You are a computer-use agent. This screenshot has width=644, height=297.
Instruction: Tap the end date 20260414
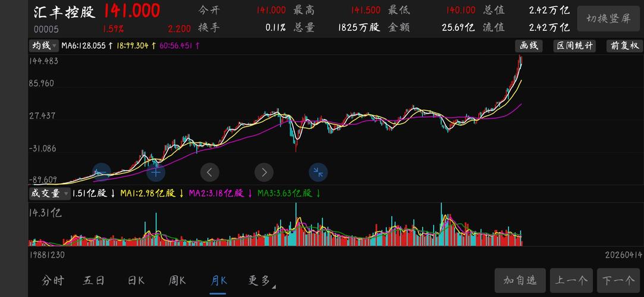(x=623, y=255)
